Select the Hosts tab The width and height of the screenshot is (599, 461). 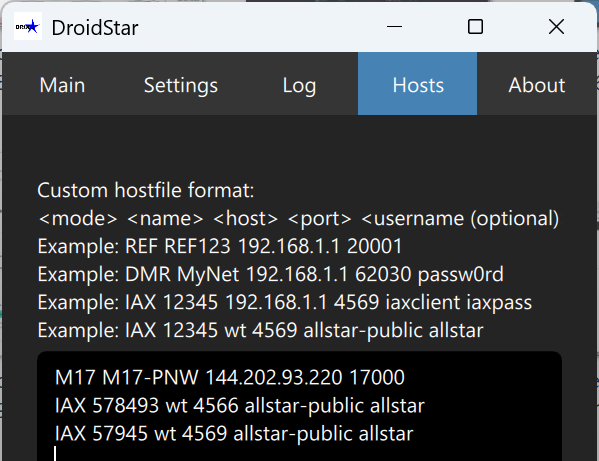[418, 84]
